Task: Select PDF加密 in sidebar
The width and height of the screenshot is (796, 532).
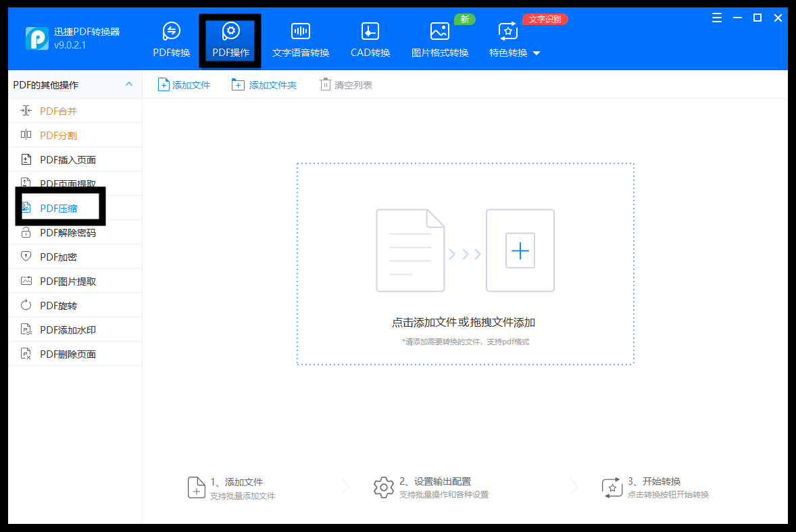Action: 75,257
